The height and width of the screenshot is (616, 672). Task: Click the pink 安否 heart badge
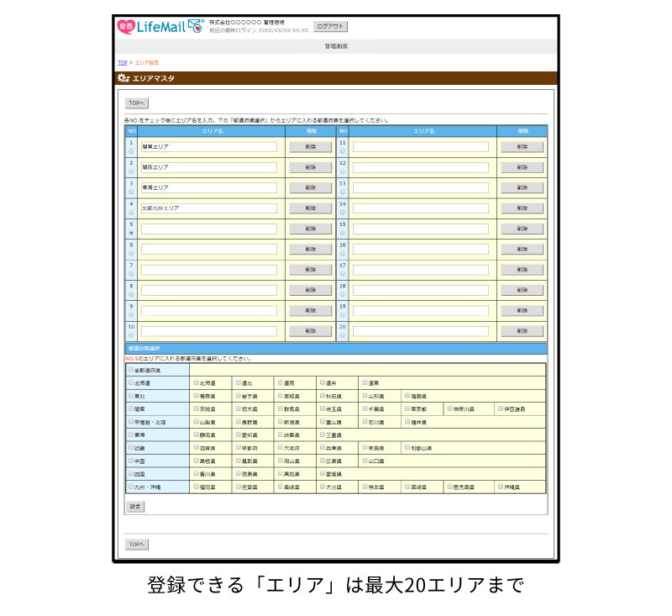click(128, 26)
